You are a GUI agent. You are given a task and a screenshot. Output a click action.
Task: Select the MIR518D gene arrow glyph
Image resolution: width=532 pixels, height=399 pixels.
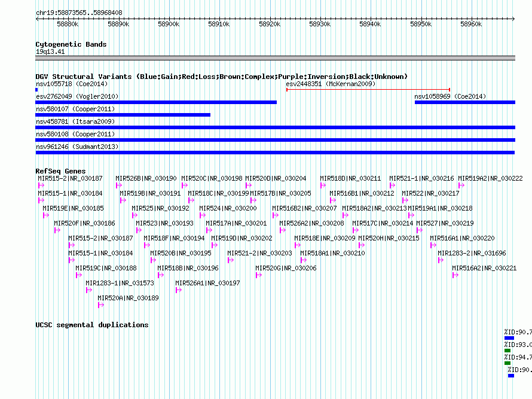click(x=323, y=185)
